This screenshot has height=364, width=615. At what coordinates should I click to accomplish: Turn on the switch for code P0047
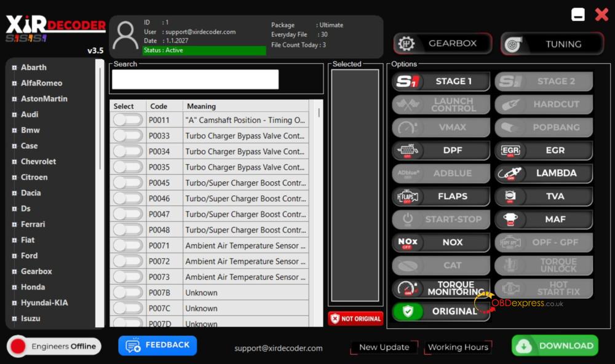[128, 214]
